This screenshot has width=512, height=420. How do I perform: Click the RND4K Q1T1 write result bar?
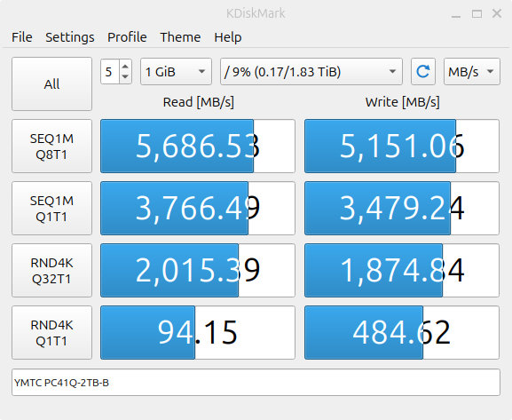click(x=402, y=332)
